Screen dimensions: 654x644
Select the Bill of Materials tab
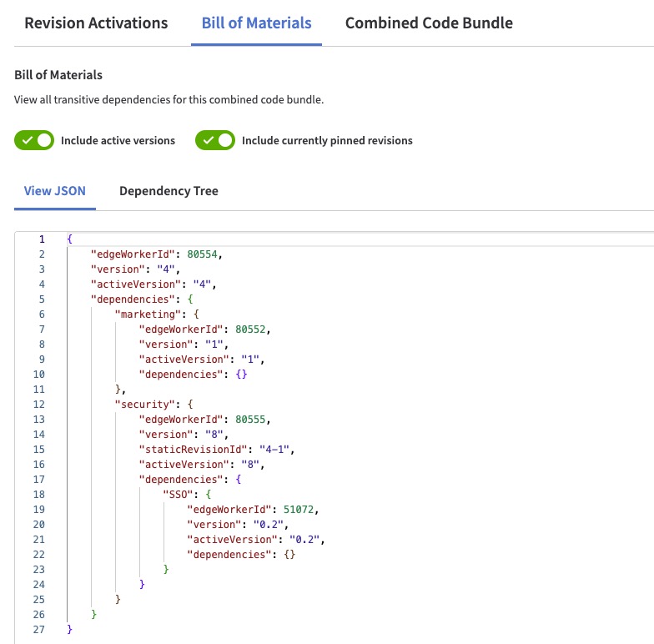point(256,23)
